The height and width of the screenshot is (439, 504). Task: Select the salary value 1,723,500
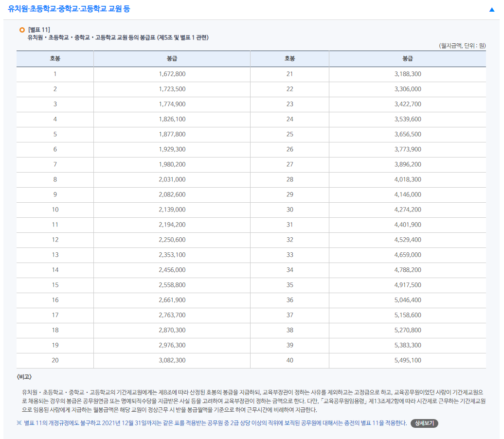(x=172, y=89)
